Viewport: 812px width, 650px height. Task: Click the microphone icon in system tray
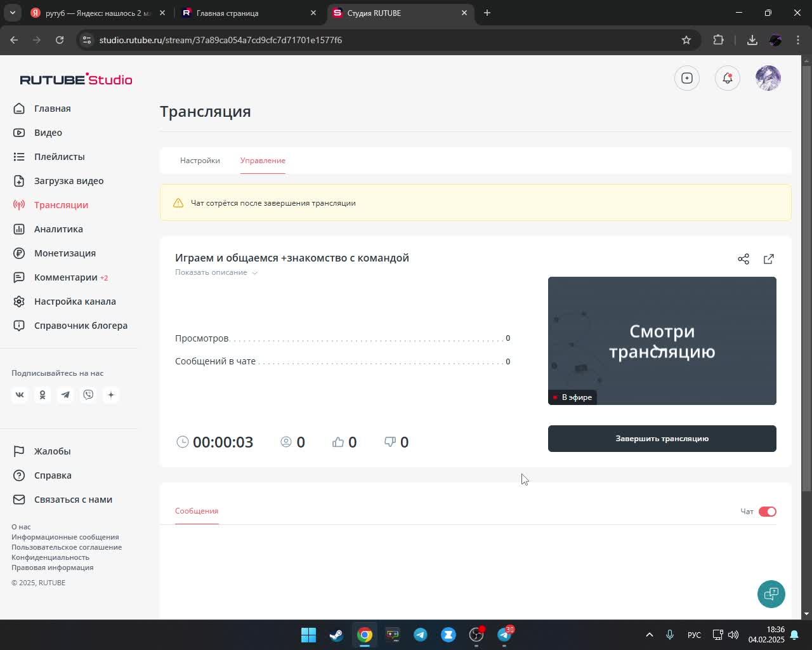669,635
